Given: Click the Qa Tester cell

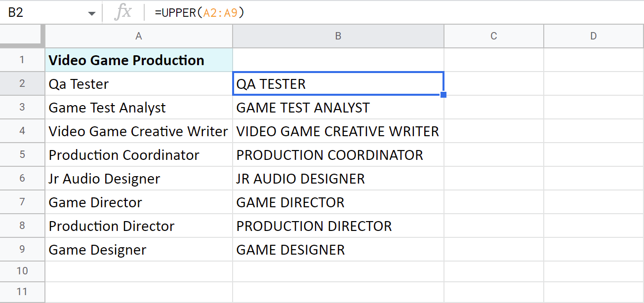Looking at the screenshot, I should coord(139,84).
